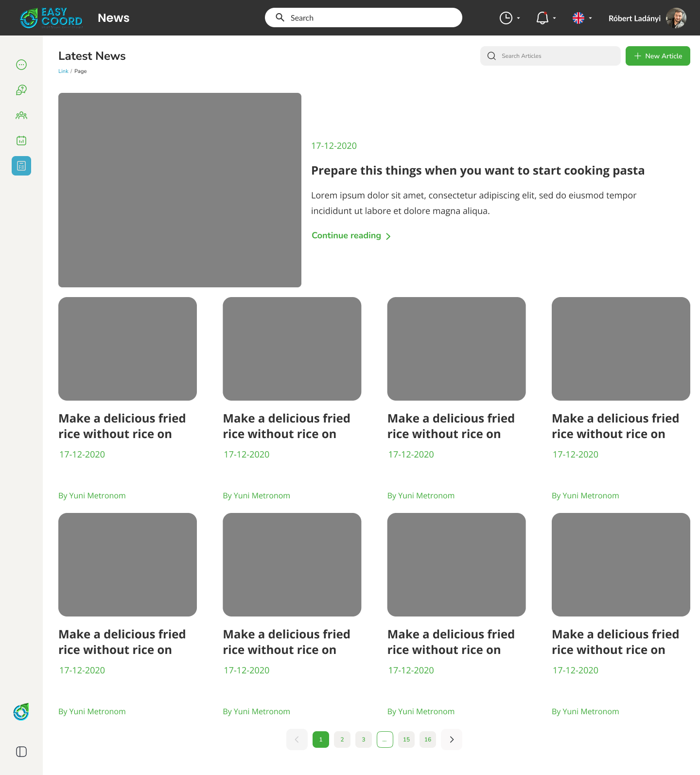Expand the UK flag language selector
This screenshot has height=775, width=700.
(582, 18)
